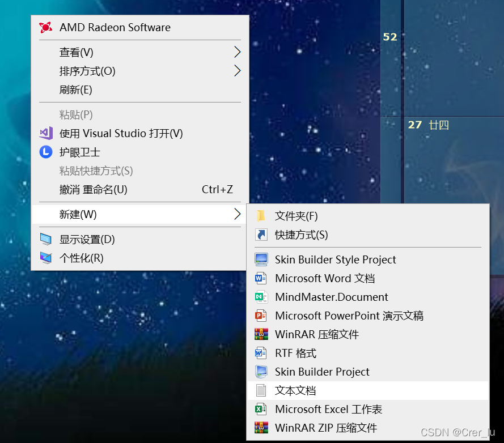Create a Skin Builder Style Project
This screenshot has height=443, width=504.
click(x=335, y=259)
